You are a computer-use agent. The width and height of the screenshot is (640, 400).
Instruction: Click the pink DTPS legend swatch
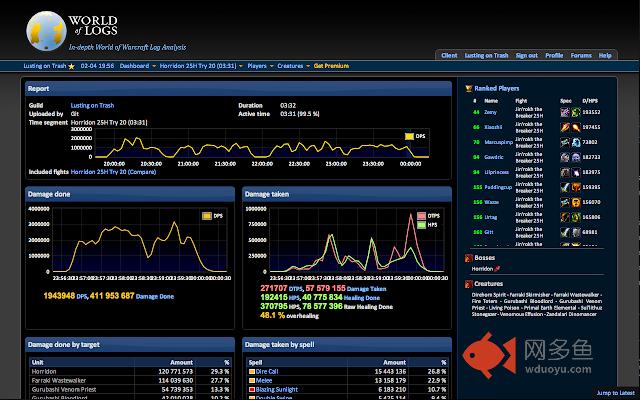422,216
